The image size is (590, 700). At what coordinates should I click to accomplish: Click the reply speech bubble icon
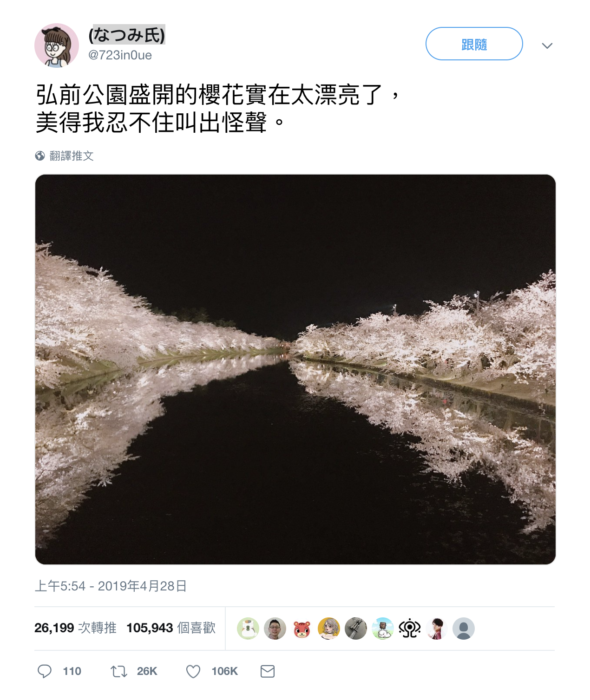45,671
